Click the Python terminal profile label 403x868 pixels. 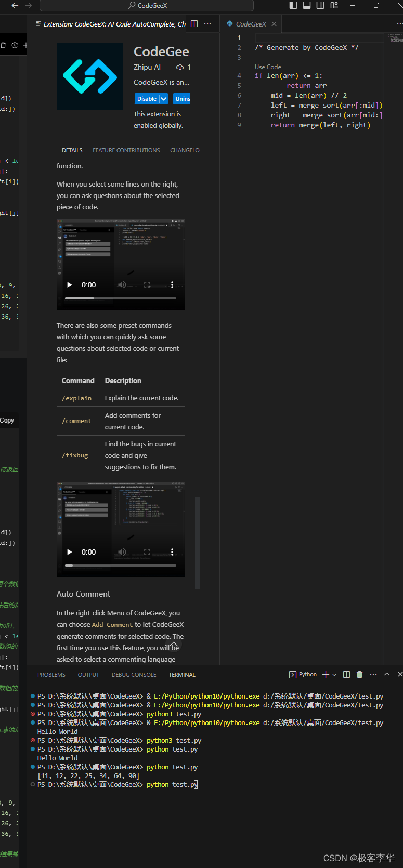pyautogui.click(x=303, y=674)
